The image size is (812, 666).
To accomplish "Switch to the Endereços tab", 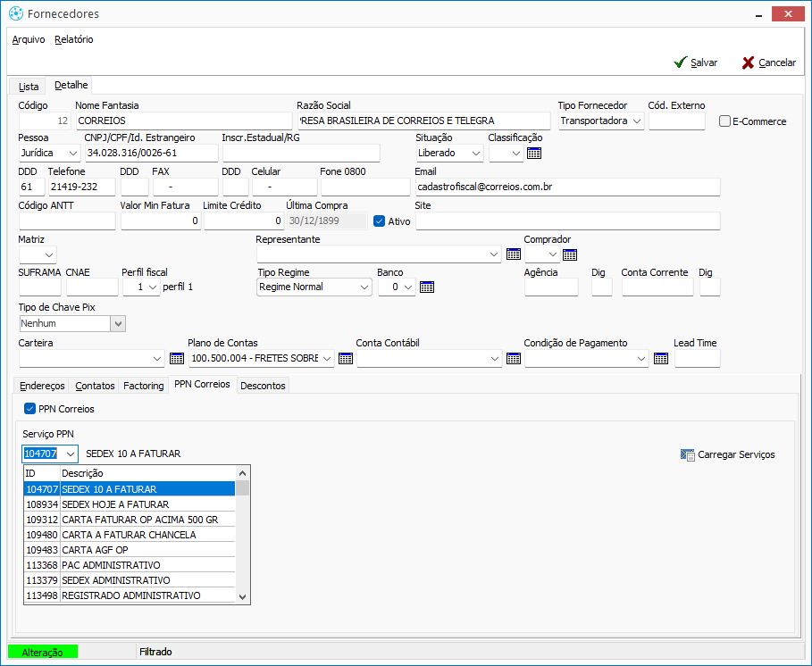I will click(42, 386).
